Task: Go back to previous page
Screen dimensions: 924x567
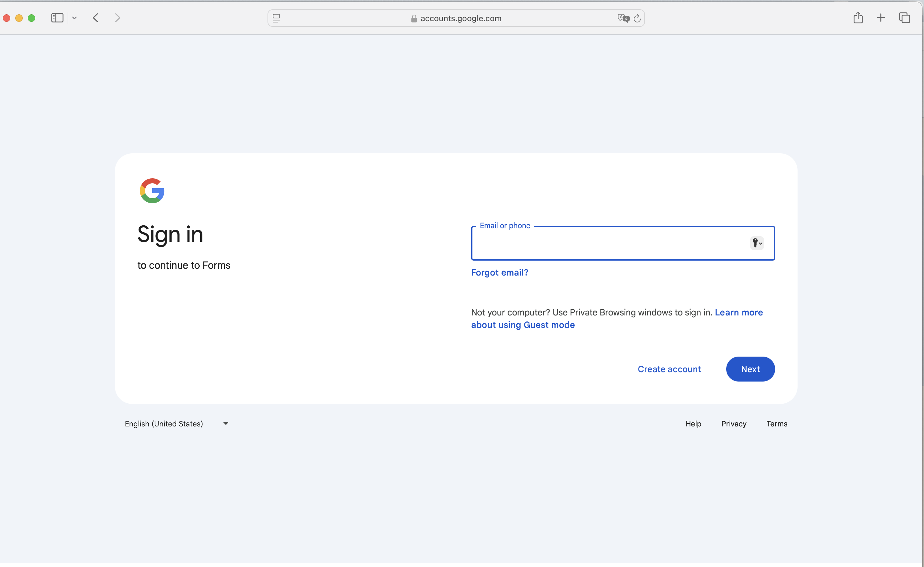Action: [x=96, y=18]
